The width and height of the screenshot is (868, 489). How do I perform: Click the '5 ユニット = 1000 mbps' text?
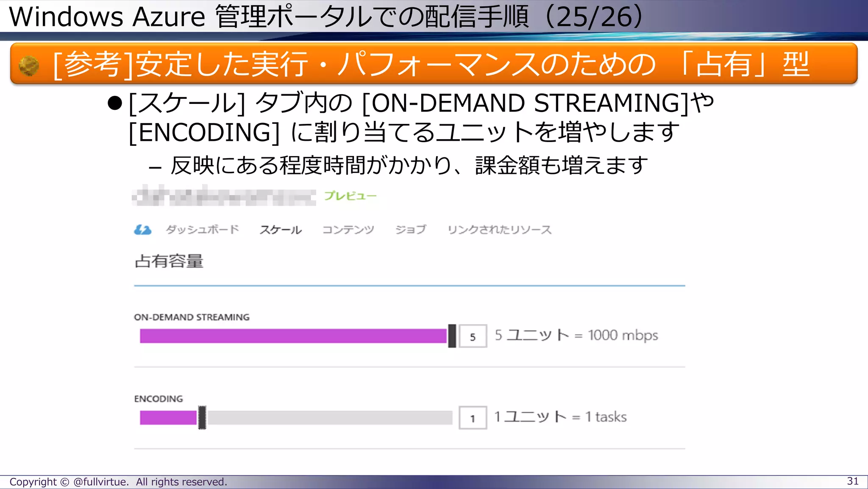576,335
